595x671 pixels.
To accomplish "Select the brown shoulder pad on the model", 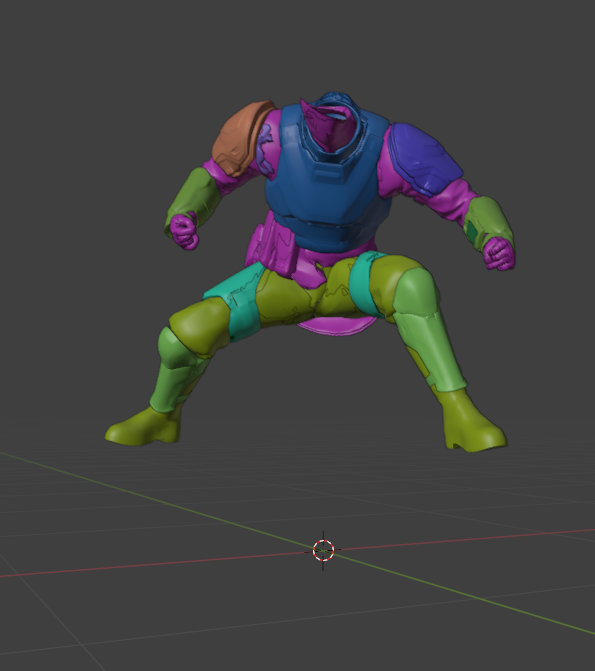I will (x=241, y=137).
